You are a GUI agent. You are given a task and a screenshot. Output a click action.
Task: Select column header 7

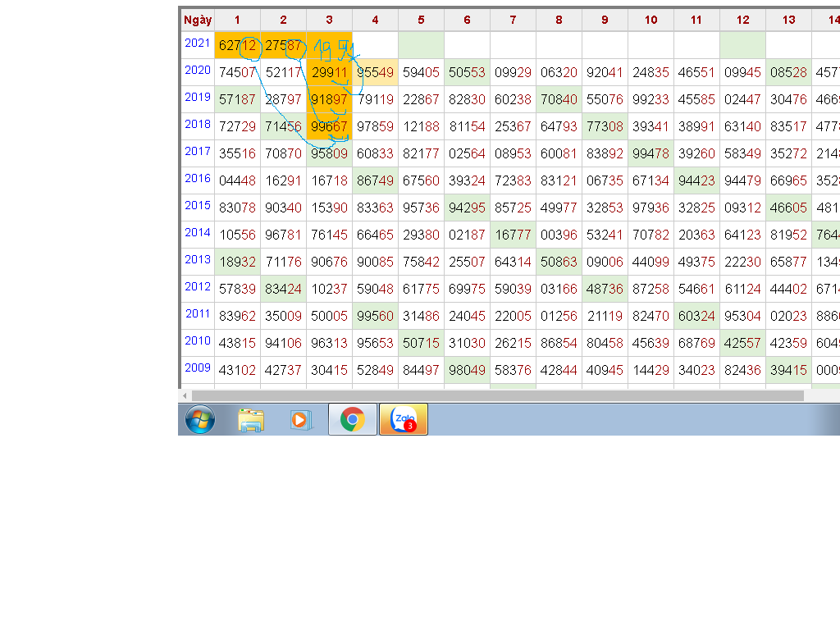click(x=513, y=20)
